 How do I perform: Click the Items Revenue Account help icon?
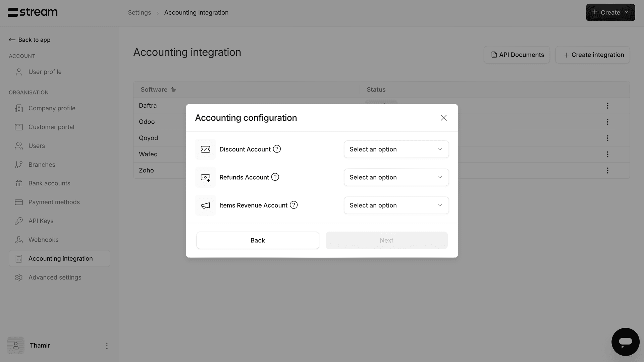pyautogui.click(x=293, y=205)
